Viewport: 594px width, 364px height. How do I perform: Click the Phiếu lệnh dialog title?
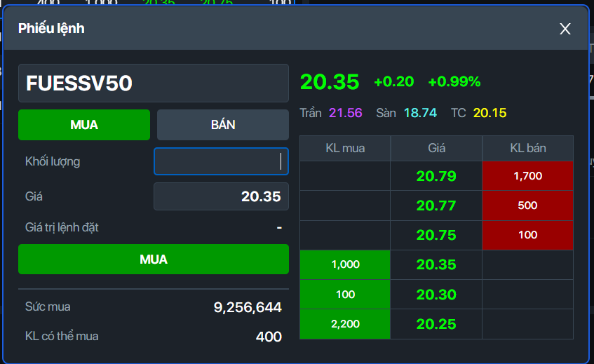(51, 29)
